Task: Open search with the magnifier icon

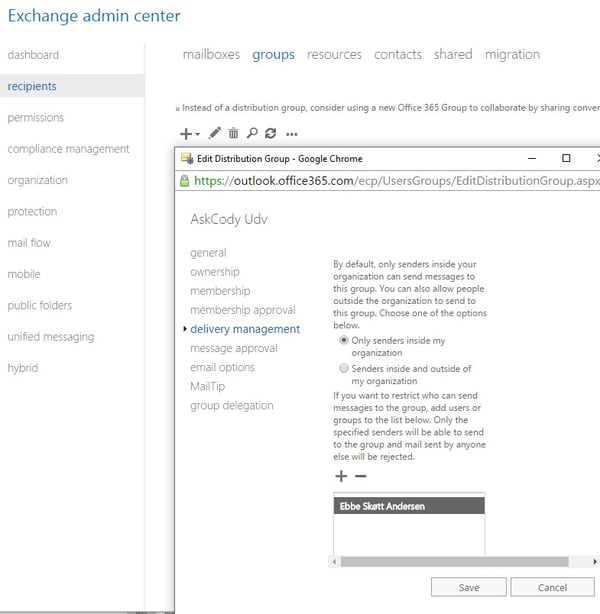Action: (252, 133)
